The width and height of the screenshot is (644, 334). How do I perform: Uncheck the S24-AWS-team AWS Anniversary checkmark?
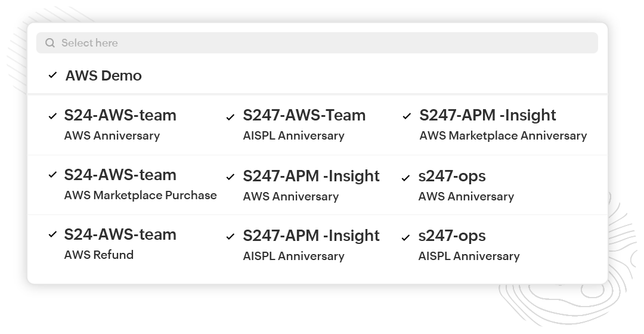click(x=52, y=116)
